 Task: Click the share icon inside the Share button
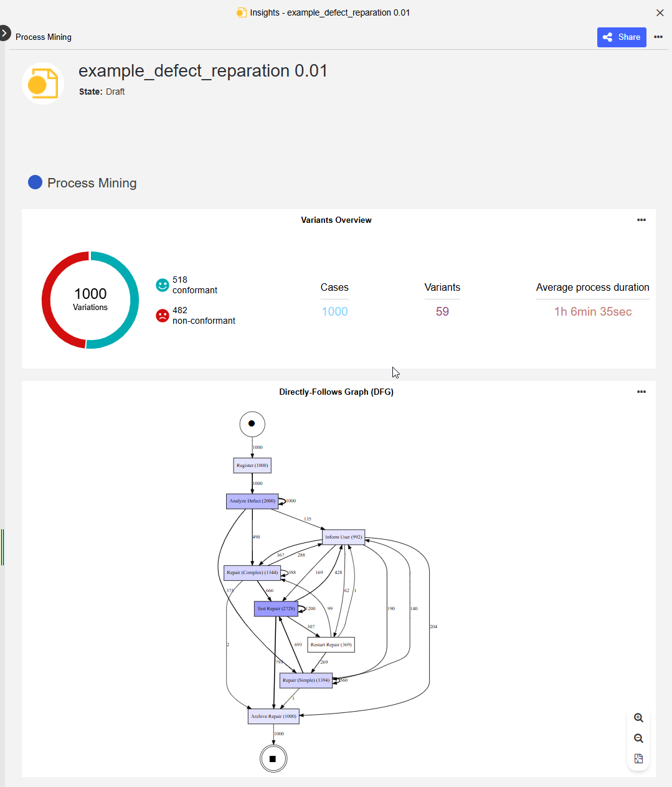tap(607, 37)
